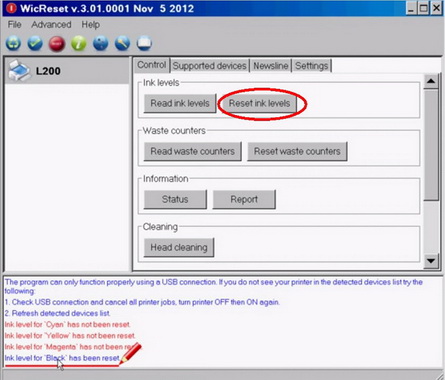Open the Settings tab
This screenshot has height=380, width=445.
click(x=311, y=66)
